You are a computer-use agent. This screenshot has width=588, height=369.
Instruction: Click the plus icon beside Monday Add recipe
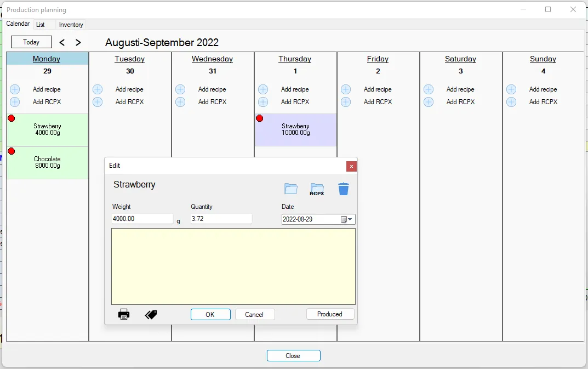15,89
